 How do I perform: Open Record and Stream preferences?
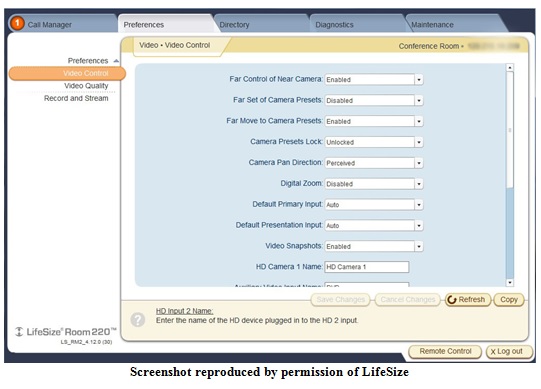pyautogui.click(x=76, y=98)
